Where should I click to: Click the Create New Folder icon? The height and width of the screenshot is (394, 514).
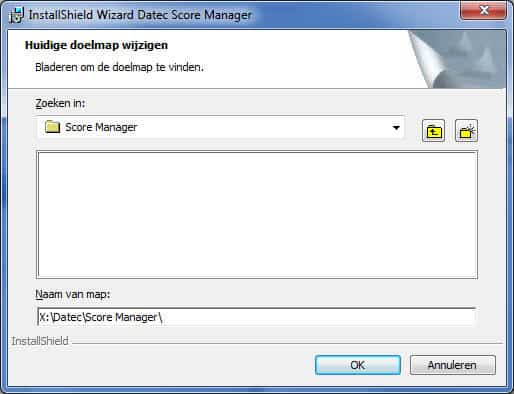pos(466,131)
